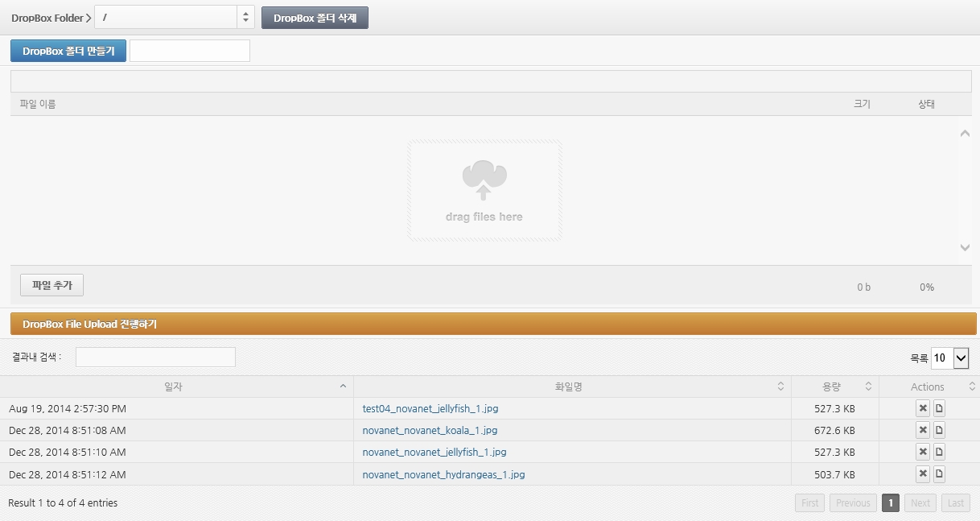Click the cloud upload icon in drop zone
The width and height of the screenshot is (980, 521).
tap(484, 180)
